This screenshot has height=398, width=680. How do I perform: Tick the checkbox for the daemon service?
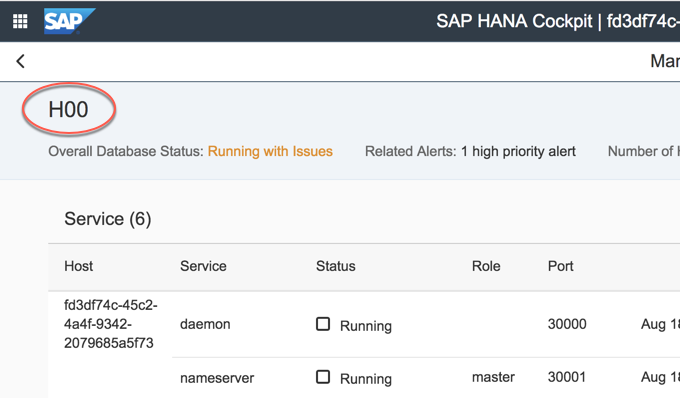[323, 324]
